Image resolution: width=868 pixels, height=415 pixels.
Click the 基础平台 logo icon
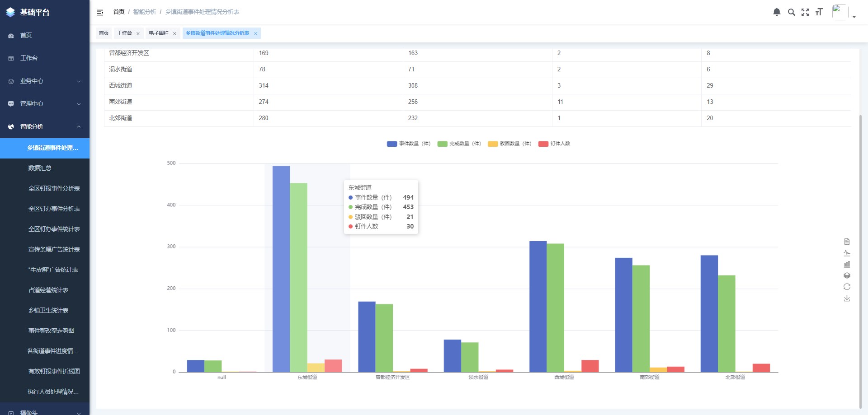click(x=10, y=12)
